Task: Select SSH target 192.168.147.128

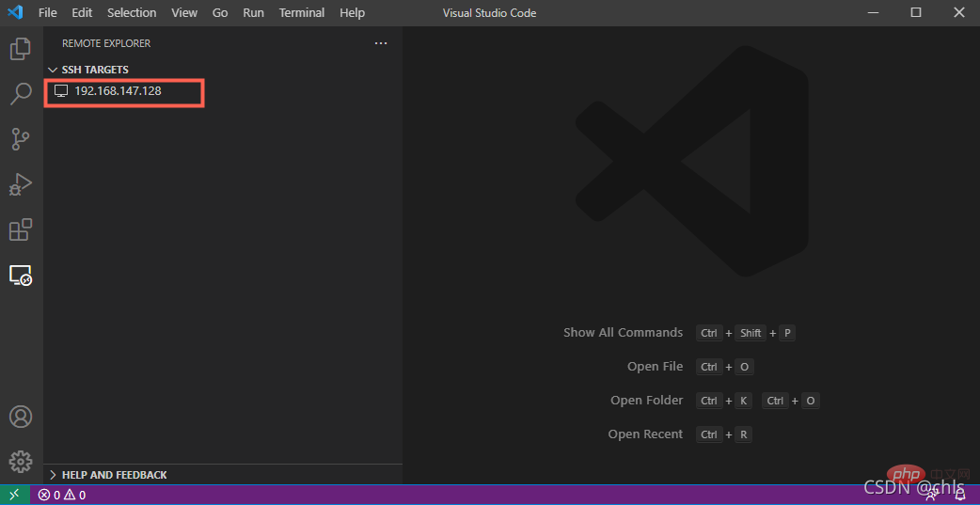Action: coord(118,91)
